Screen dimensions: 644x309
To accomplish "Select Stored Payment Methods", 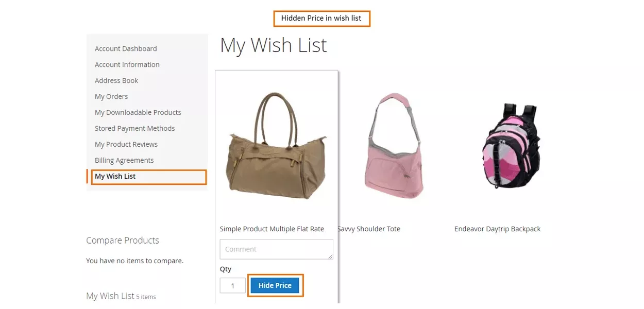I will point(134,128).
